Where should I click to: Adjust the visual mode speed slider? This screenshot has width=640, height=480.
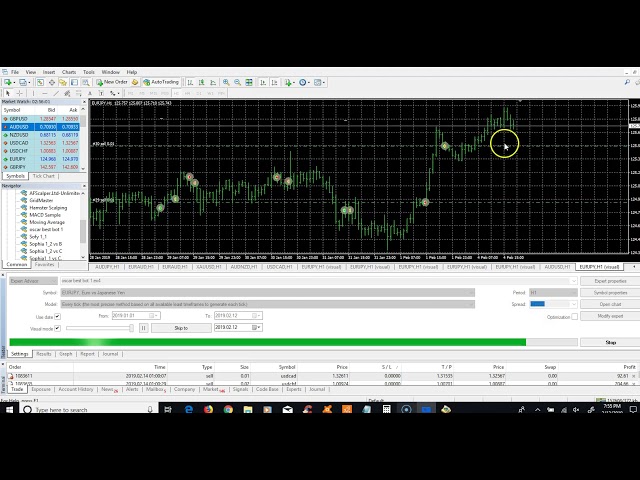coord(100,328)
